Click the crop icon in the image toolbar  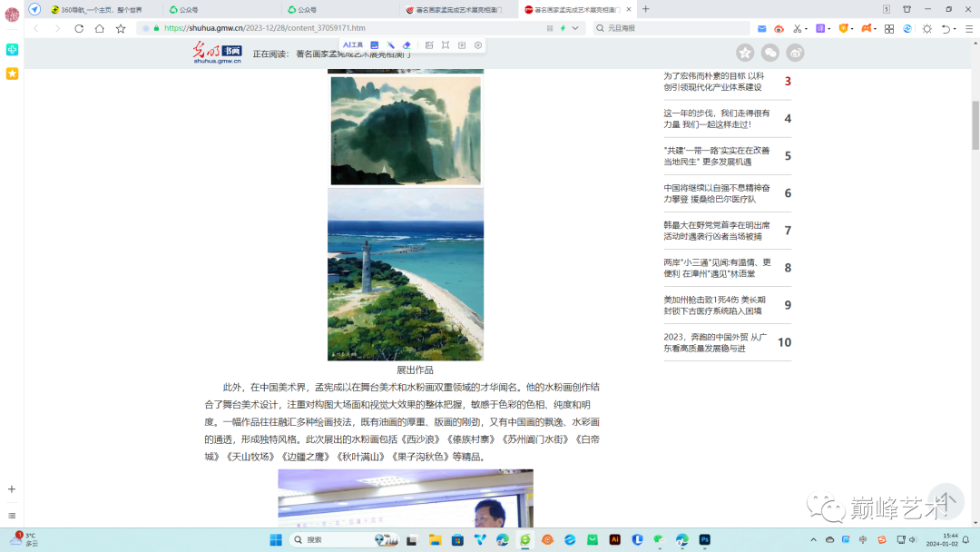[x=446, y=44]
